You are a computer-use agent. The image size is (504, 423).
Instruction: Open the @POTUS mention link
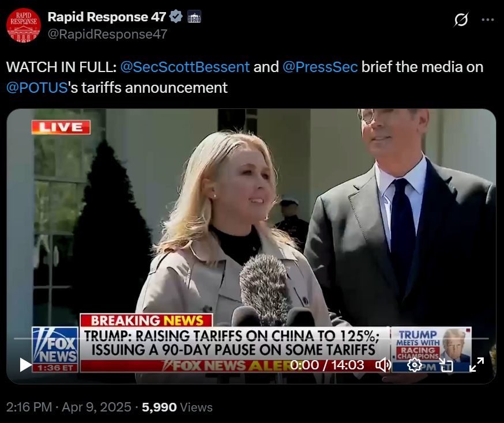(x=37, y=88)
